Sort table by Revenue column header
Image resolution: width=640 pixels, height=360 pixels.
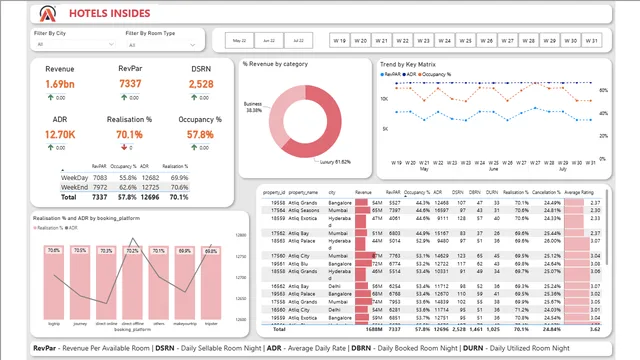coord(363,192)
